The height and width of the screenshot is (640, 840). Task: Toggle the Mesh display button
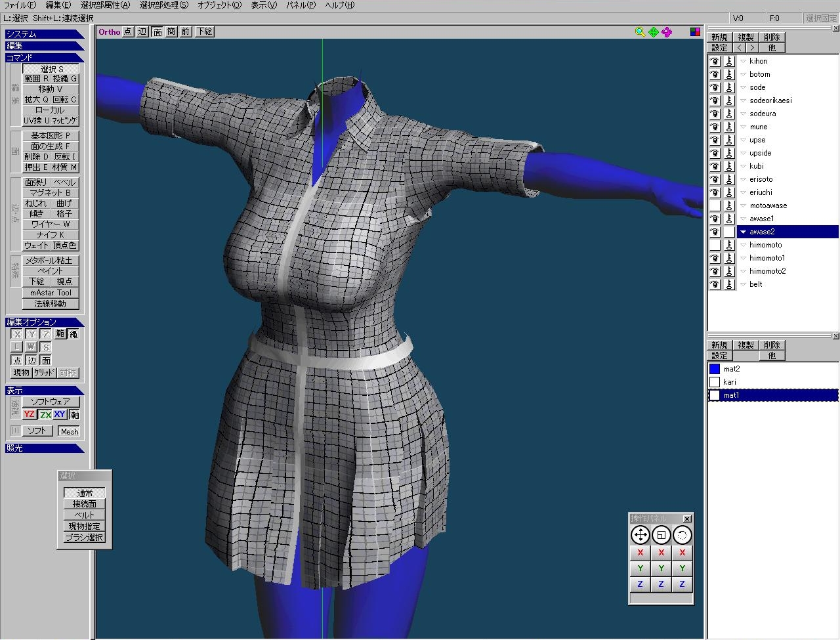point(69,431)
